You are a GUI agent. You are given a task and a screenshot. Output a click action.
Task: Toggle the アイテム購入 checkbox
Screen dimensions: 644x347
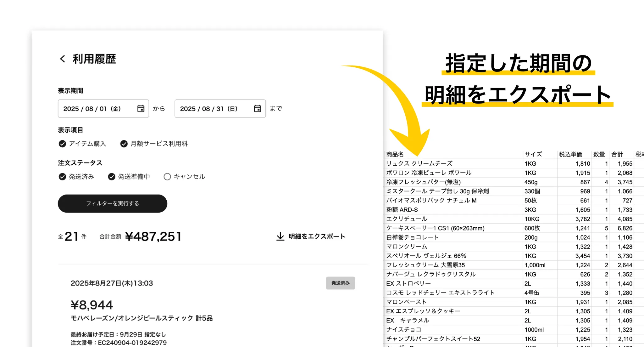coord(62,144)
